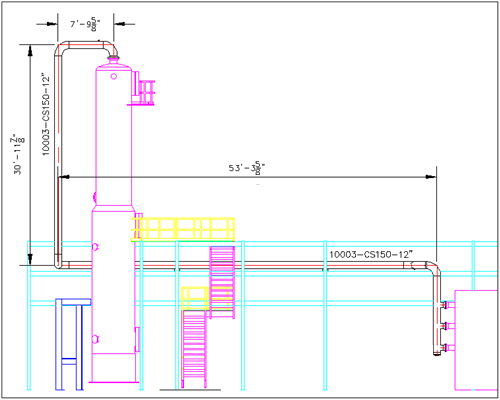Click the right arrowhead of 53' dimension line
Image resolution: width=500 pixels, height=400 pixels.
431,177
